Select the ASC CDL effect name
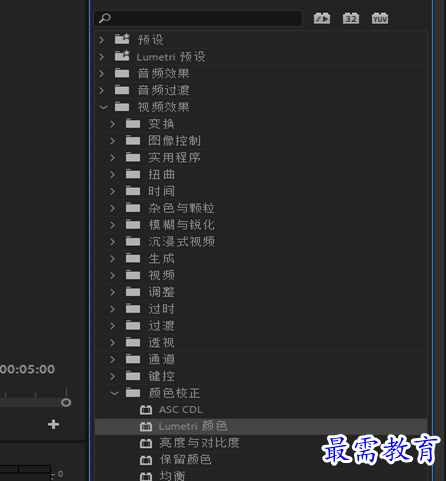The height and width of the screenshot is (481, 446). (181, 410)
